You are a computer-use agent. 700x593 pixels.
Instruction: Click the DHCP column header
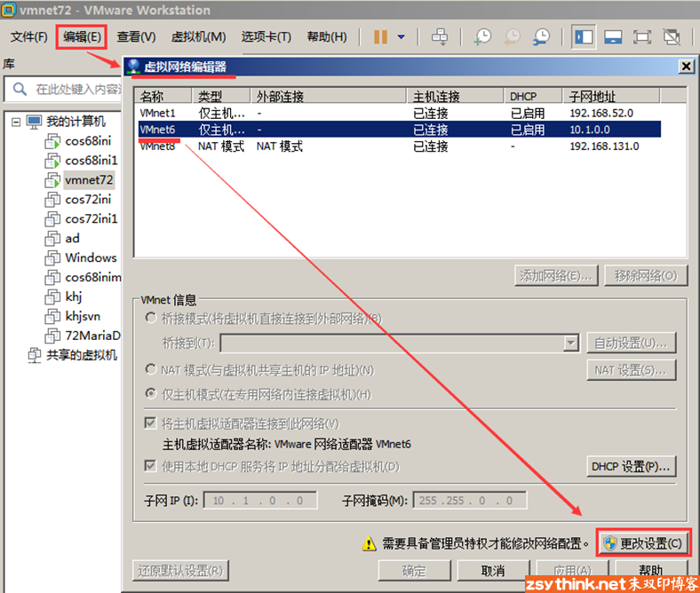tap(533, 96)
